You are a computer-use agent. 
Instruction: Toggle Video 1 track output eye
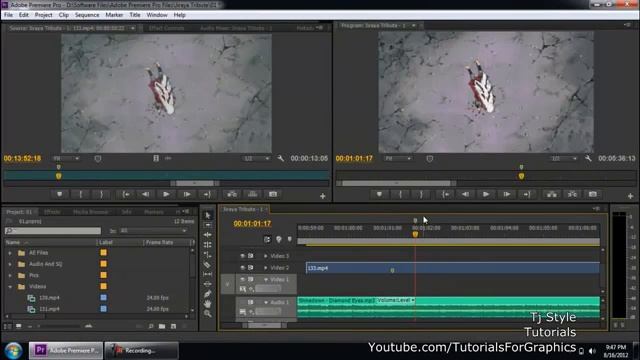tap(242, 280)
